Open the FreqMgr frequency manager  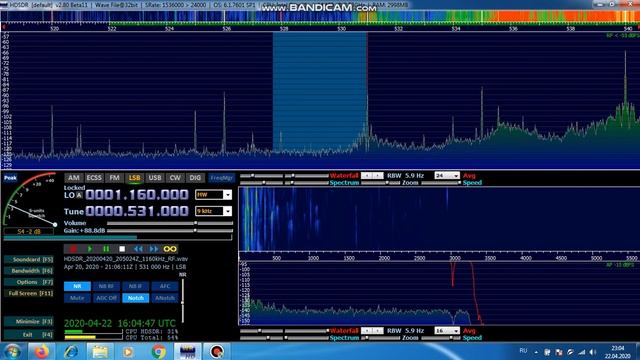click(x=221, y=178)
